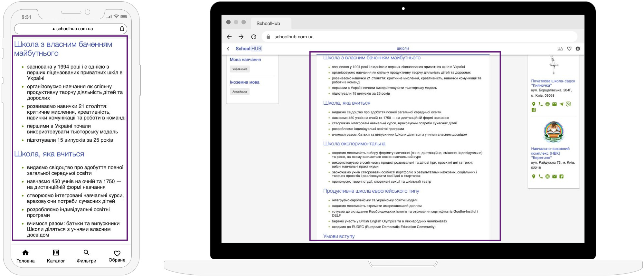Go back using site header chevron

coord(228,49)
